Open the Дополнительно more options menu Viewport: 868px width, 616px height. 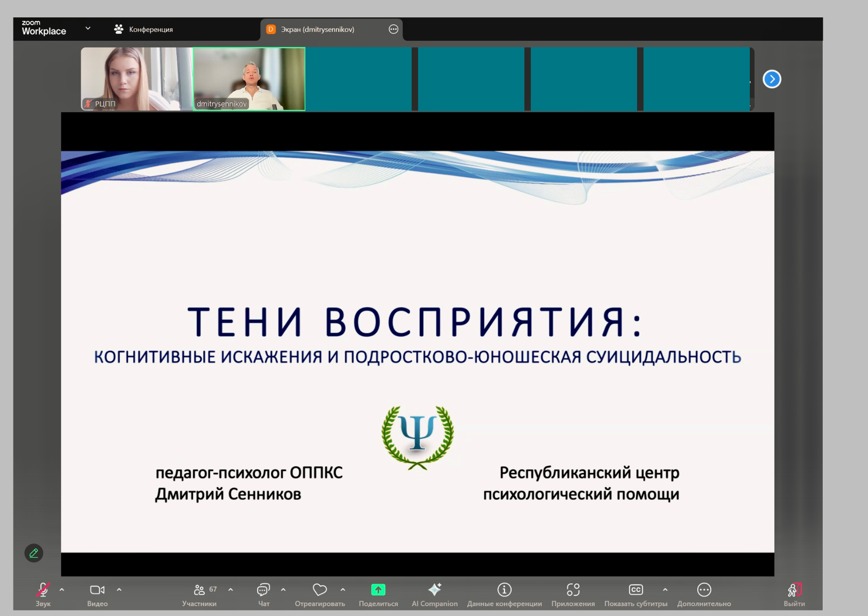pos(704,594)
